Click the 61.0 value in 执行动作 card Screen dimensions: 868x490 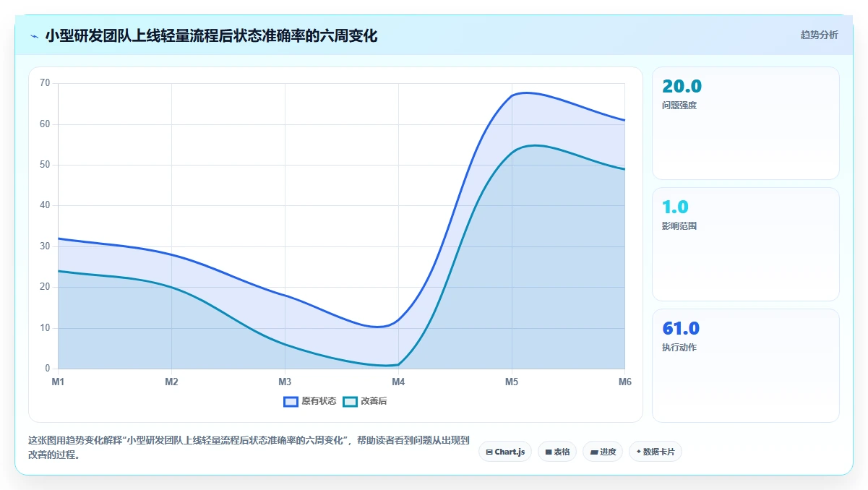[x=681, y=328]
